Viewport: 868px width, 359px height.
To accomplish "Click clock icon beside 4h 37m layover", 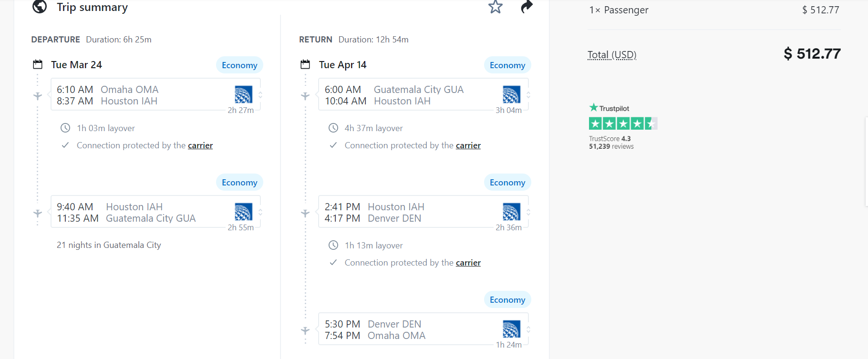I will point(333,128).
